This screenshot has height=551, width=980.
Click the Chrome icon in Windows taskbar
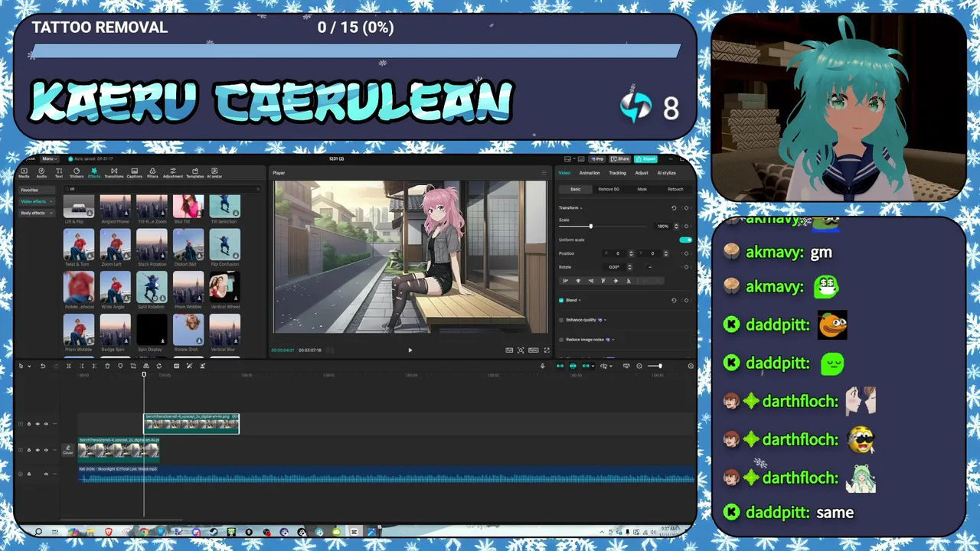[144, 532]
